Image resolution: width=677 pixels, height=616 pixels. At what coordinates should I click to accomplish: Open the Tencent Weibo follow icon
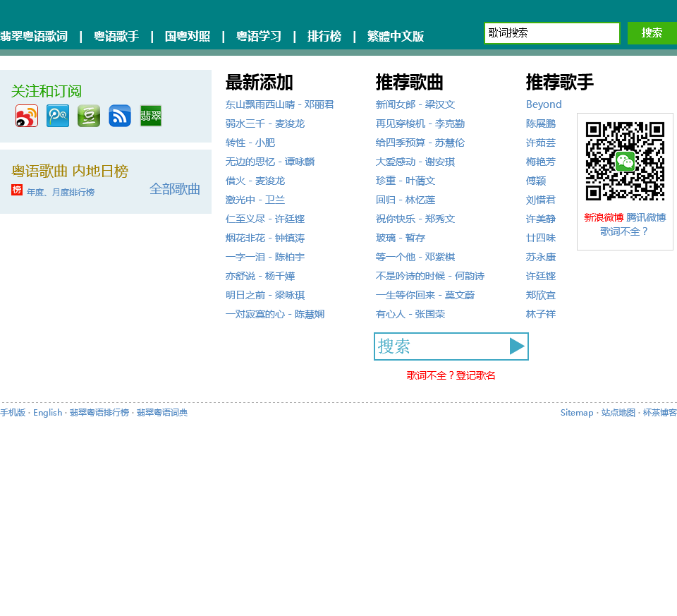click(58, 116)
